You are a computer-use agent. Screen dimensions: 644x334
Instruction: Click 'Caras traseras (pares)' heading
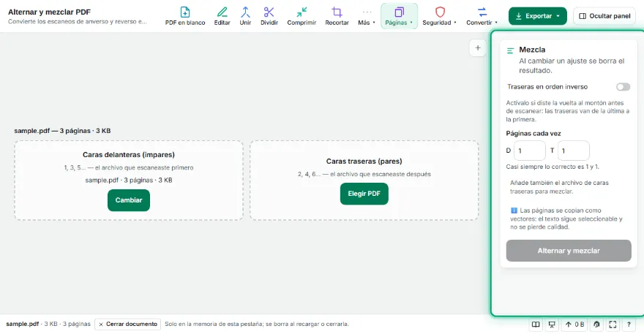coord(364,162)
